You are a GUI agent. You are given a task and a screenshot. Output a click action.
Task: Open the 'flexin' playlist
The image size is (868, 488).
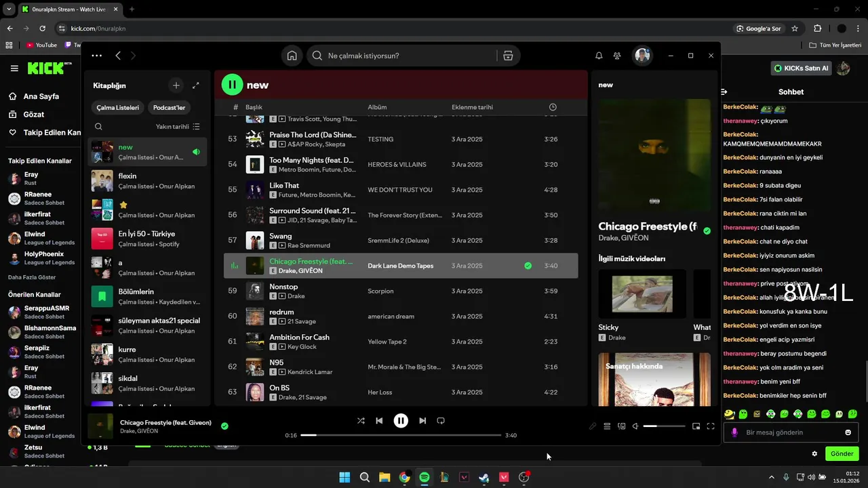(147, 181)
